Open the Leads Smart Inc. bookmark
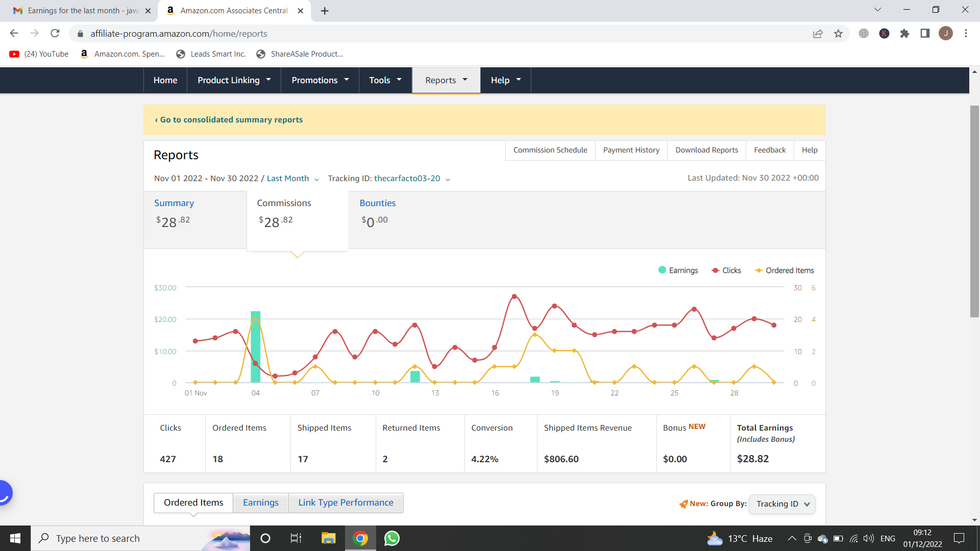The width and height of the screenshot is (980, 551). (211, 54)
